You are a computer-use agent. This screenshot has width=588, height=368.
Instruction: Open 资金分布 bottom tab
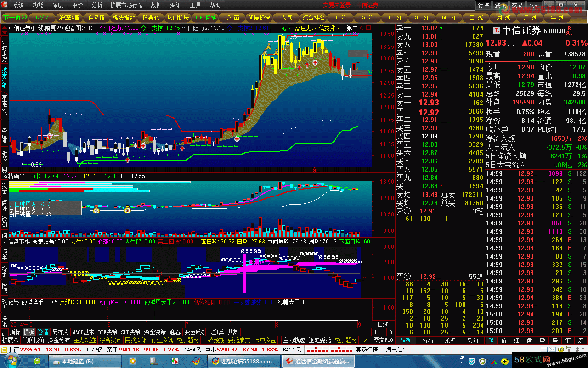[59, 340]
